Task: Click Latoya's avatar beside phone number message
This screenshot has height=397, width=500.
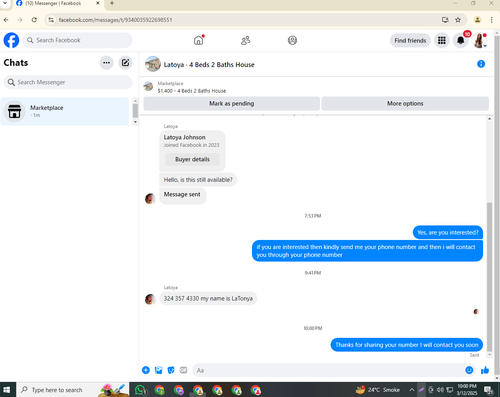Action: 150,299
